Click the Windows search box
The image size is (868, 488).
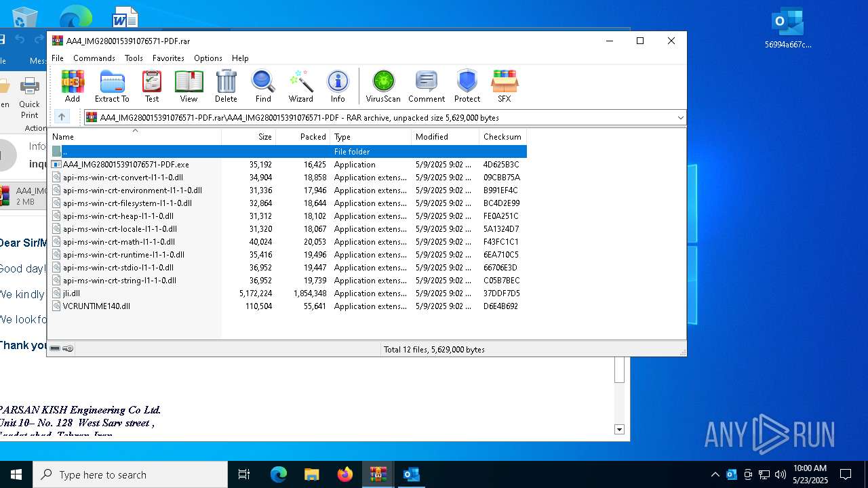tap(130, 474)
